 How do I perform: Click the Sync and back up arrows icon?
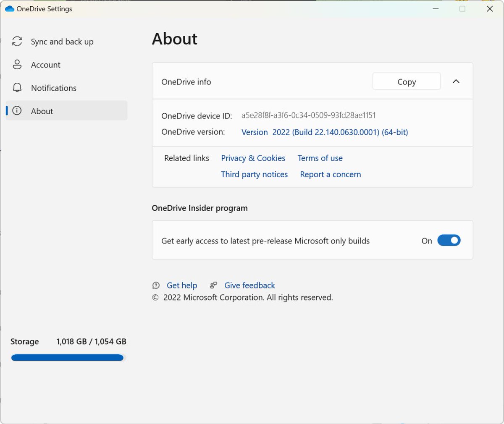(17, 41)
